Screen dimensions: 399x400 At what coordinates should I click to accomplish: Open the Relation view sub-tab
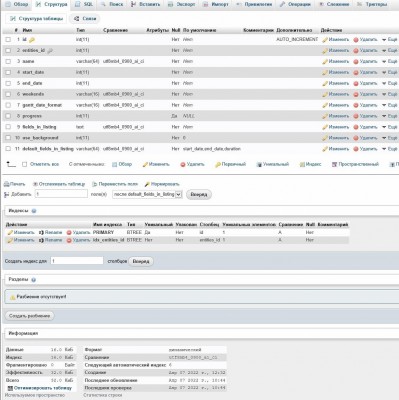[x=85, y=19]
